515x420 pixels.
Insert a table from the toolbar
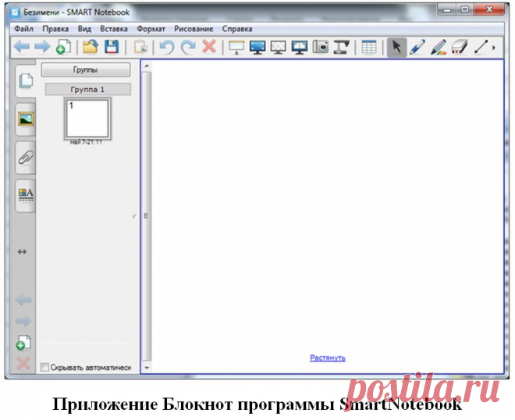click(369, 47)
